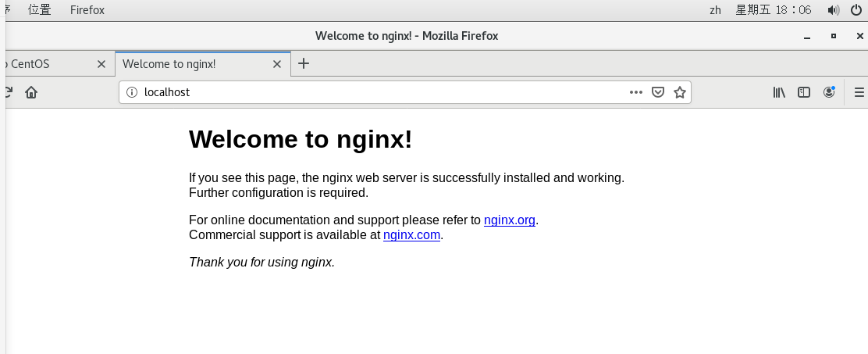The height and width of the screenshot is (354, 868).
Task: Close the CentOS tab
Action: pos(101,64)
